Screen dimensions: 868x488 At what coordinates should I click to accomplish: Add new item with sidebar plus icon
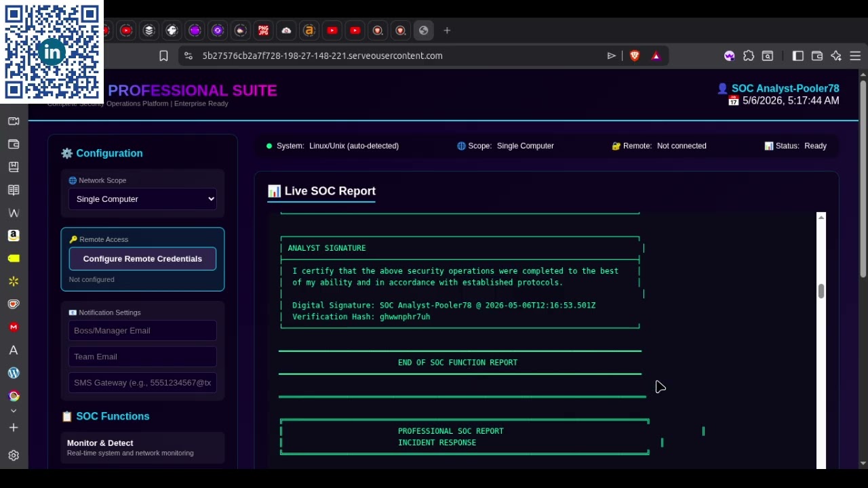click(14, 428)
